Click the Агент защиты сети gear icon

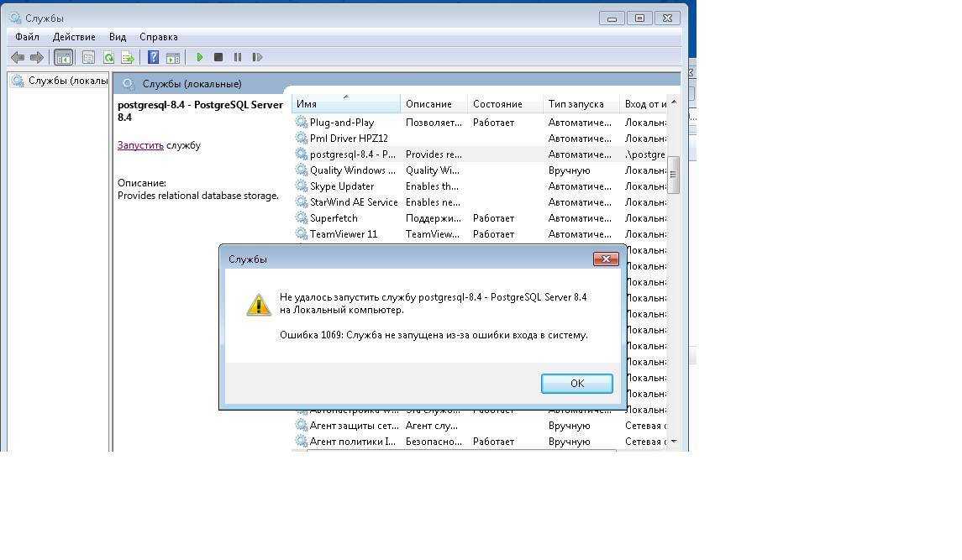point(302,425)
